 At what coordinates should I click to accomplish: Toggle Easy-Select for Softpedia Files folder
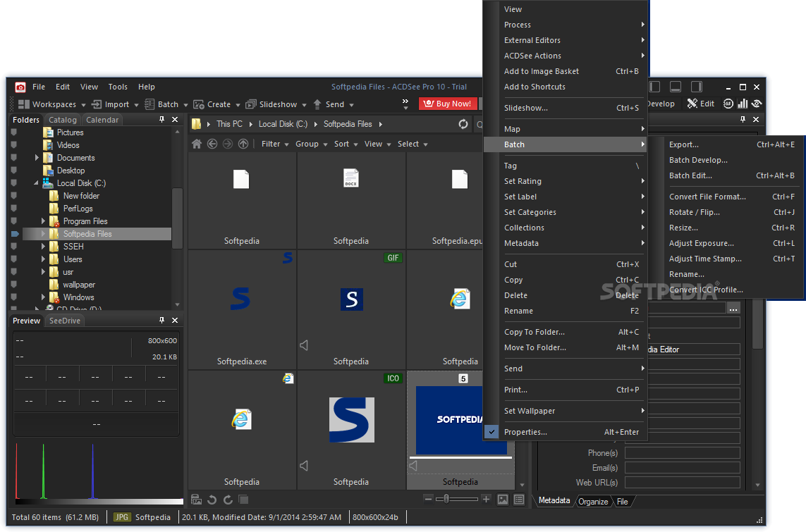click(14, 234)
